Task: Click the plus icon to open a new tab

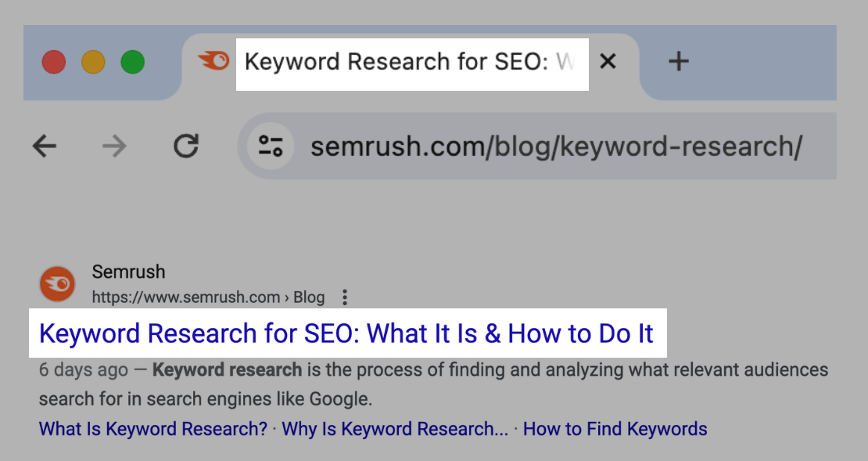Action: point(678,62)
